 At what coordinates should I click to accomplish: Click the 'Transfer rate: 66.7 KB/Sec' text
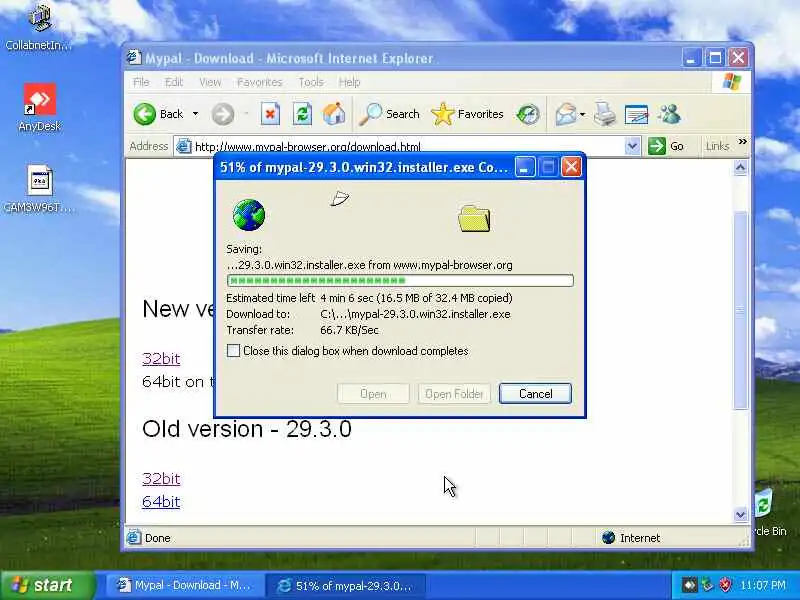pos(303,330)
